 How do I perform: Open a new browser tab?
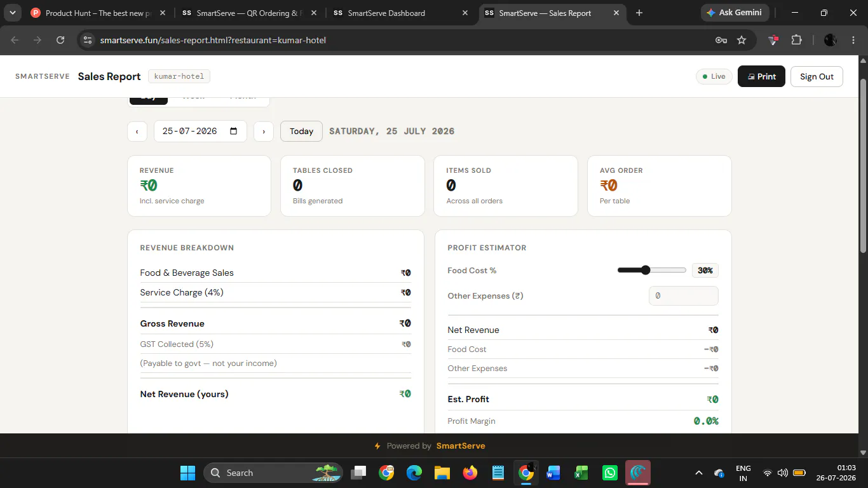pos(639,13)
